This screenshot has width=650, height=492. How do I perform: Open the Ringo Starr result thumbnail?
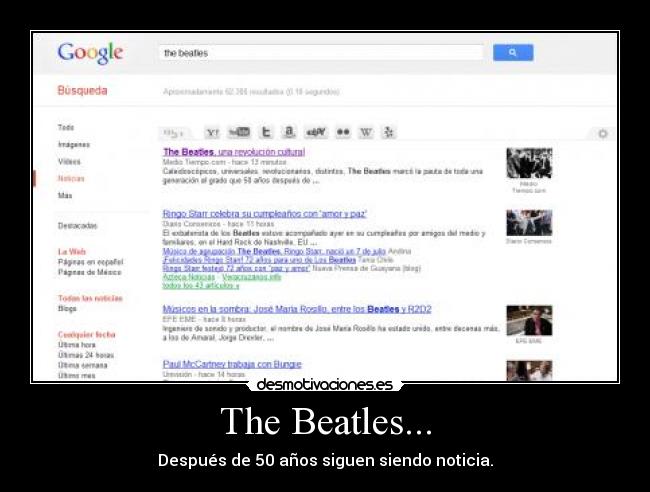coord(529,223)
